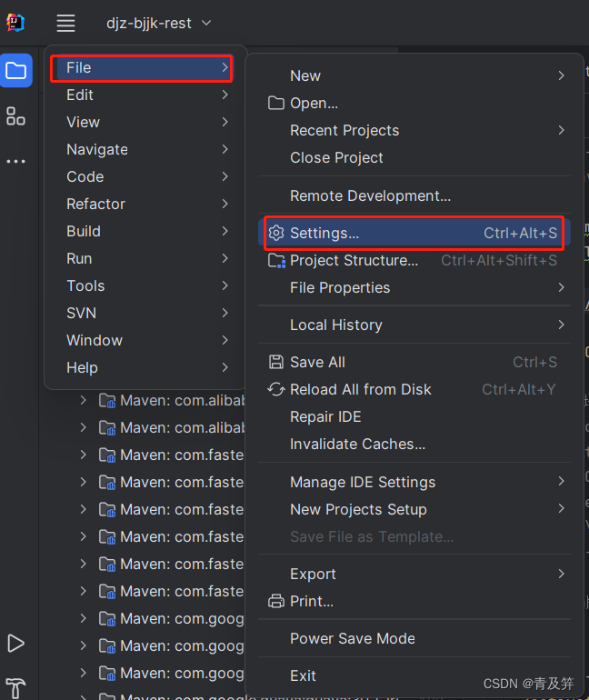
Task: Choose Remote Development...
Action: coord(414,195)
